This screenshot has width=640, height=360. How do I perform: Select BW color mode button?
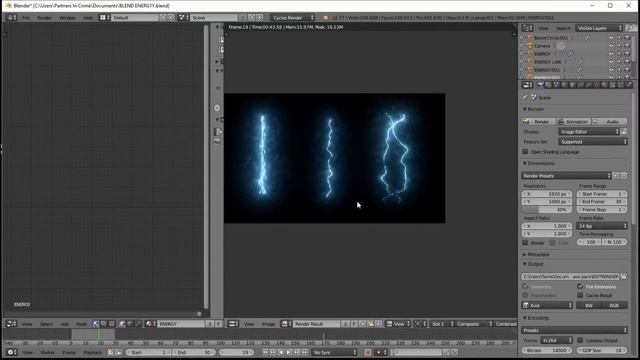(x=589, y=305)
